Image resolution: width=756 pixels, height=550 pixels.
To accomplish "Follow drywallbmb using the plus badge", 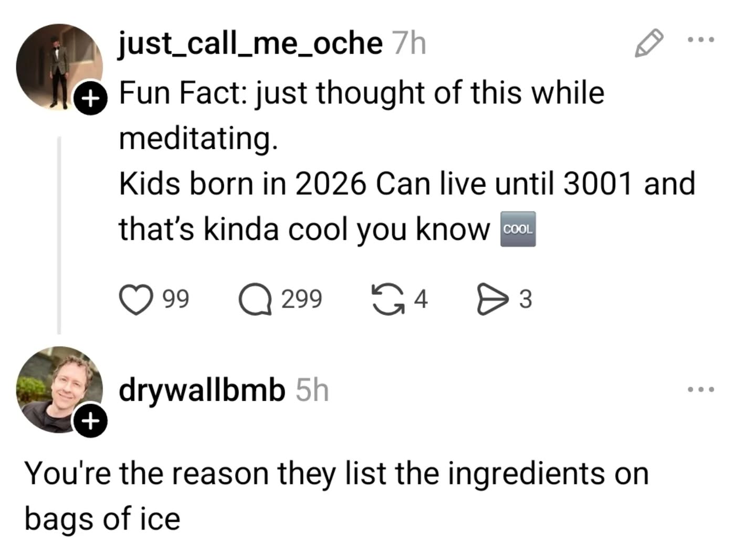I will (91, 420).
